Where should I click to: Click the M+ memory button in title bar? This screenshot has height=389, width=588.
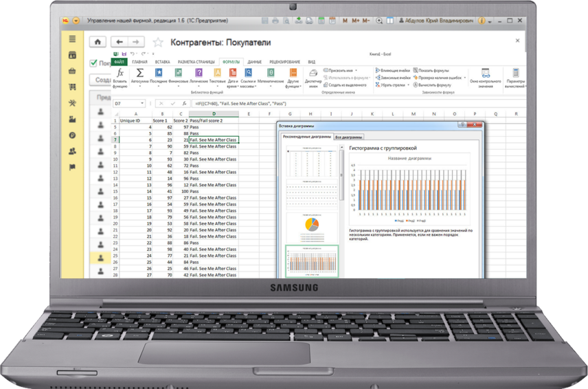[x=356, y=21]
